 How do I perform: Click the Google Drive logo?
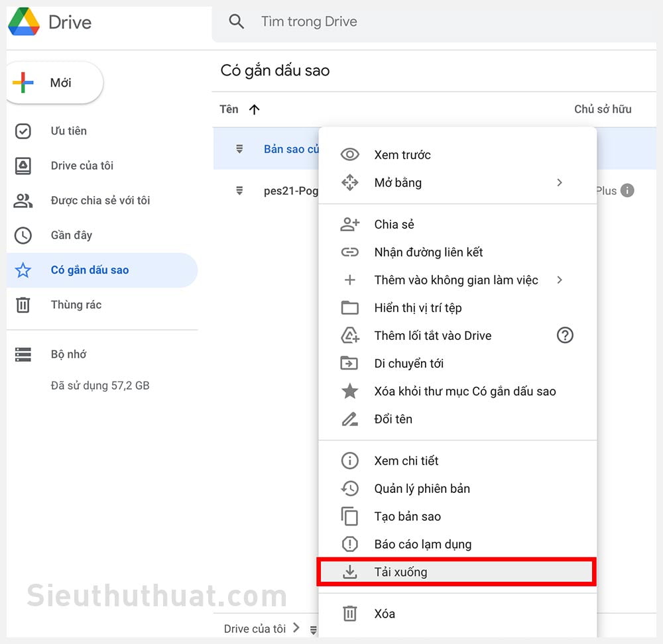coord(24,22)
